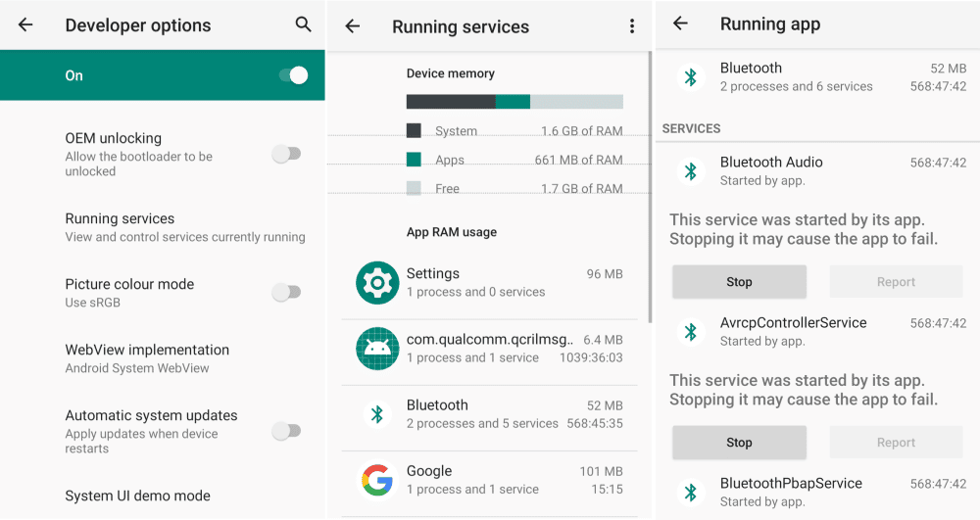Open search in Developer options
Image resolution: width=980 pixels, height=520 pixels.
[x=303, y=25]
